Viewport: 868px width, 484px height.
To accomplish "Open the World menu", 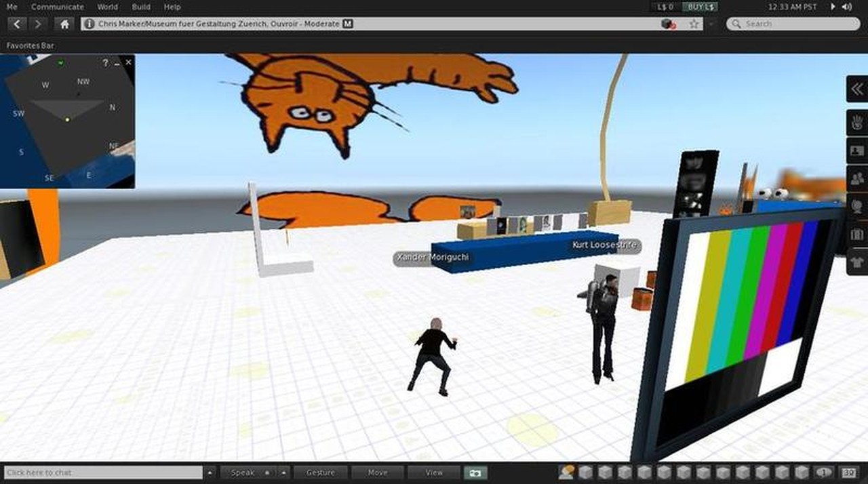I will click(x=107, y=7).
